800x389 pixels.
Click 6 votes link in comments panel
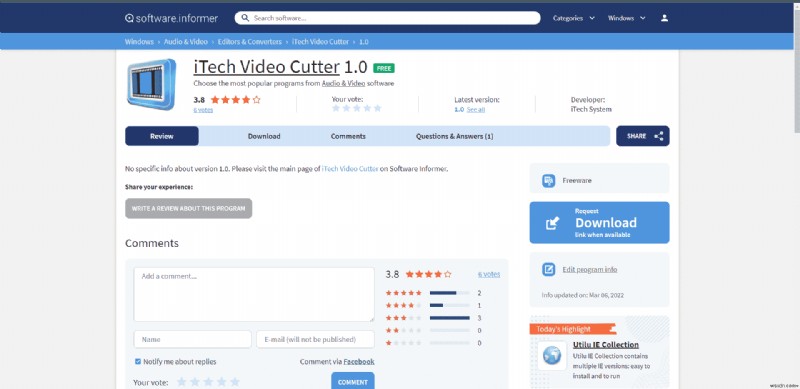pos(489,274)
